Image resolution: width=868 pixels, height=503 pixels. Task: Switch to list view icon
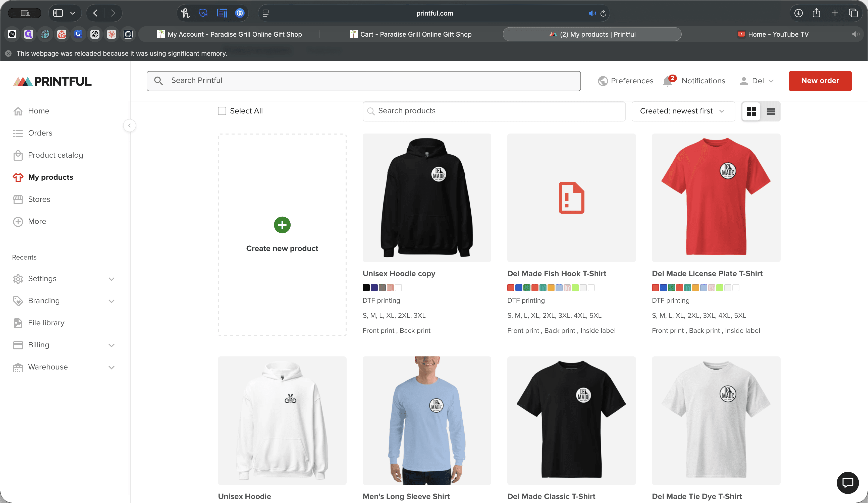pyautogui.click(x=771, y=111)
